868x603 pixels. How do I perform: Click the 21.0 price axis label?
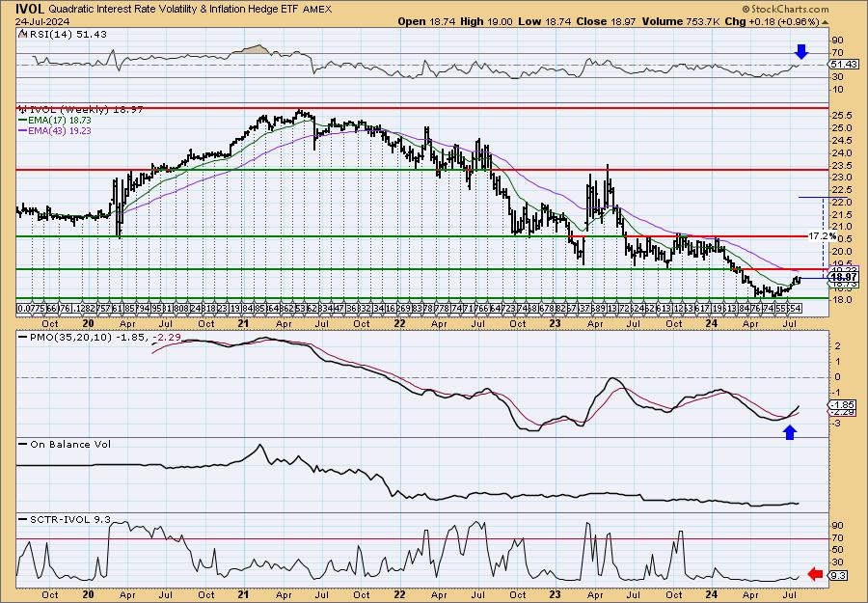tap(841, 227)
